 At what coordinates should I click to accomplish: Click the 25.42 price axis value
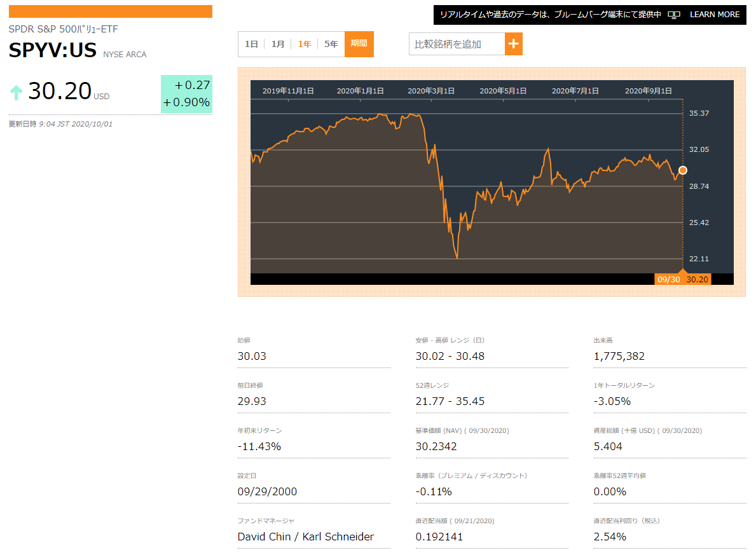(699, 223)
